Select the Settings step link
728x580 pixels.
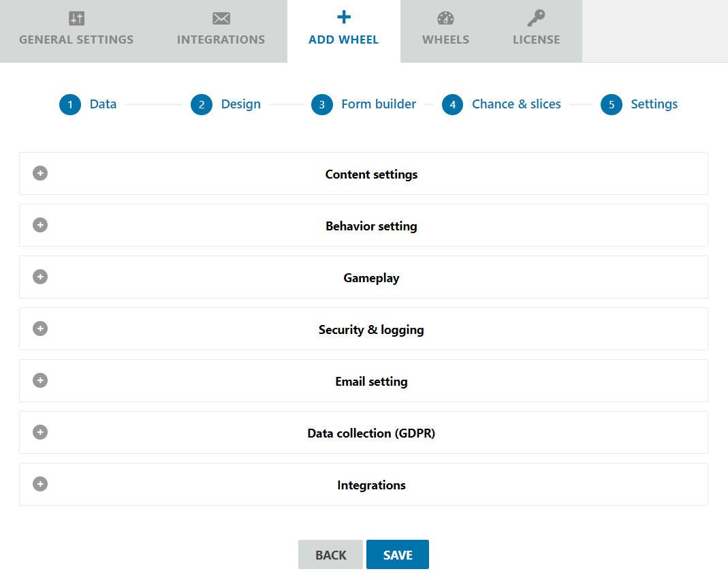tap(654, 104)
